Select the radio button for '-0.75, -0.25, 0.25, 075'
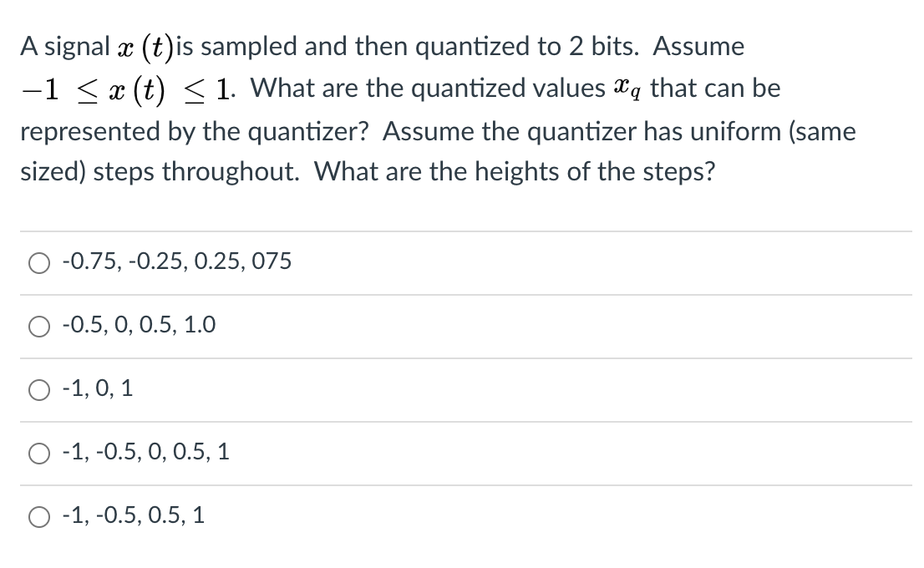924x568 pixels. (38, 263)
